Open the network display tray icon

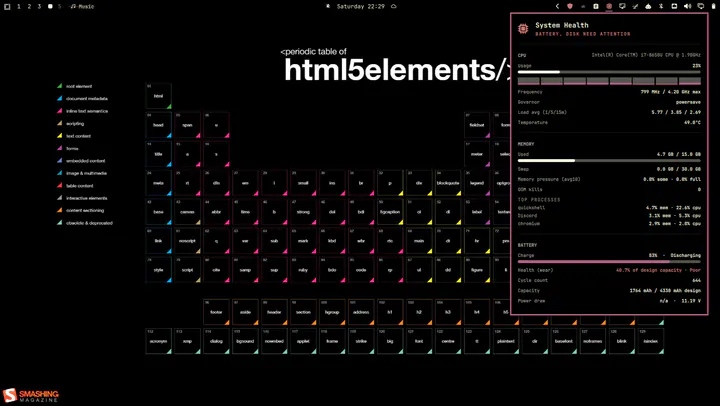coord(701,6)
